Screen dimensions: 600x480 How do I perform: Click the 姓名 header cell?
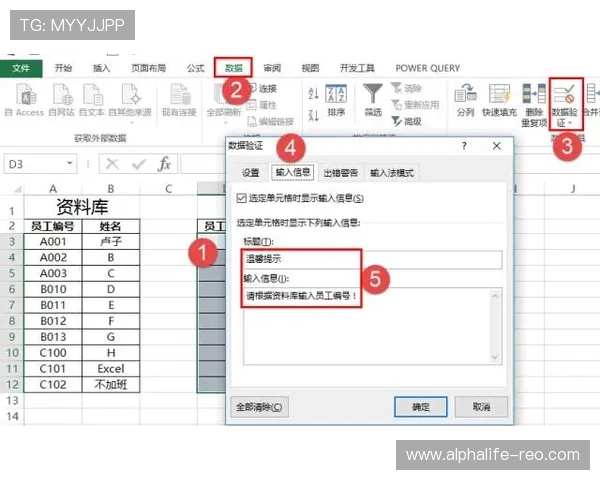click(x=111, y=226)
